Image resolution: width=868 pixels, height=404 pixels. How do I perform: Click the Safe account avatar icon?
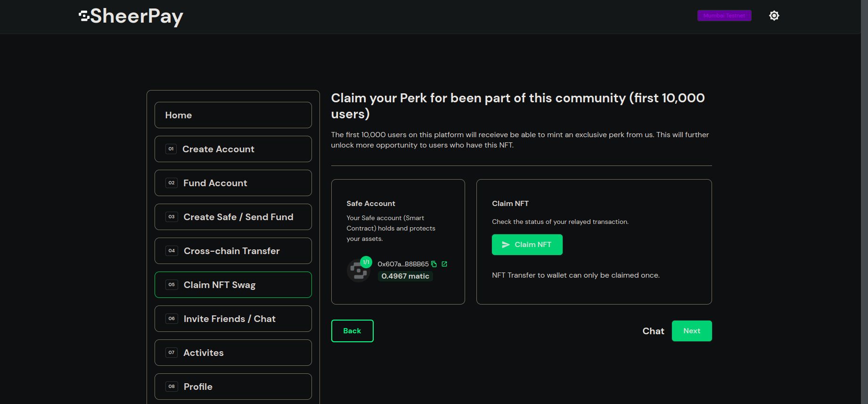tap(358, 271)
